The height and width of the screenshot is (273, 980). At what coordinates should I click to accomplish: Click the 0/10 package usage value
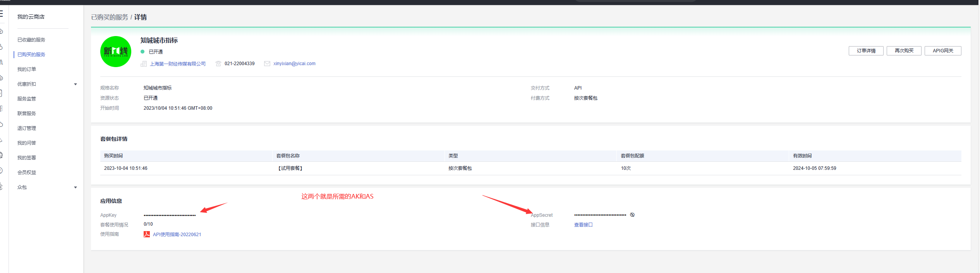click(148, 224)
